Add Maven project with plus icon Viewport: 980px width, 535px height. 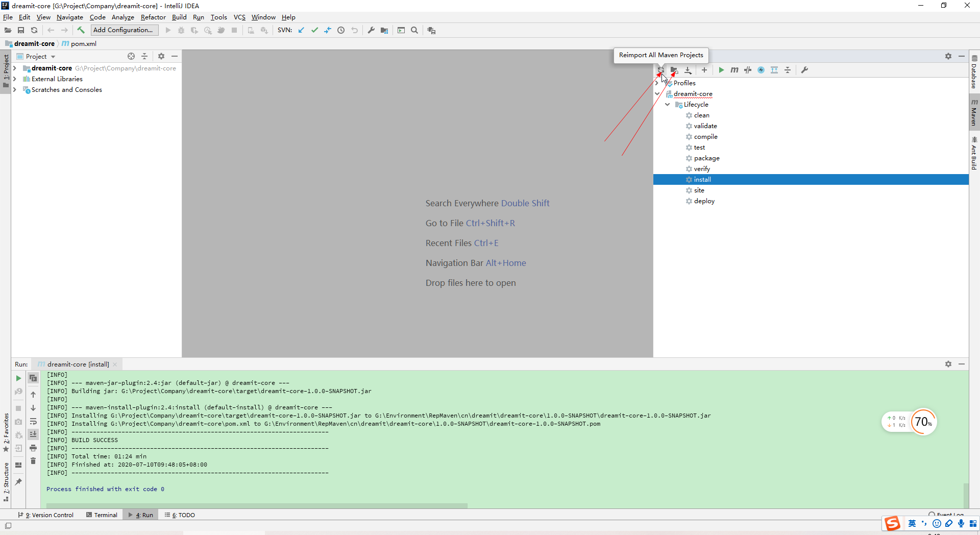[x=704, y=70]
